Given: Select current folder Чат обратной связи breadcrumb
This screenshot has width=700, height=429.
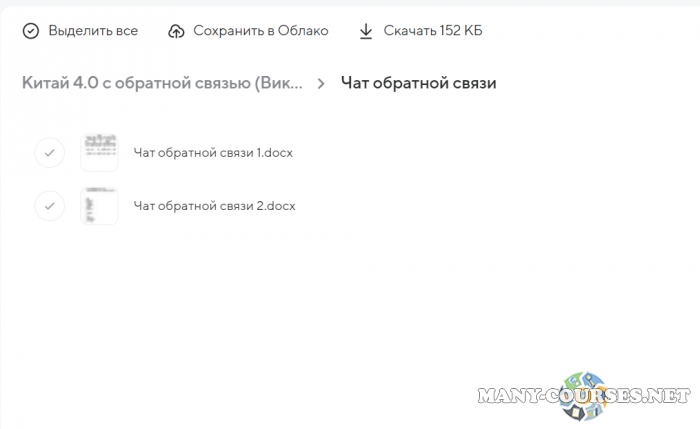Looking at the screenshot, I should (418, 83).
